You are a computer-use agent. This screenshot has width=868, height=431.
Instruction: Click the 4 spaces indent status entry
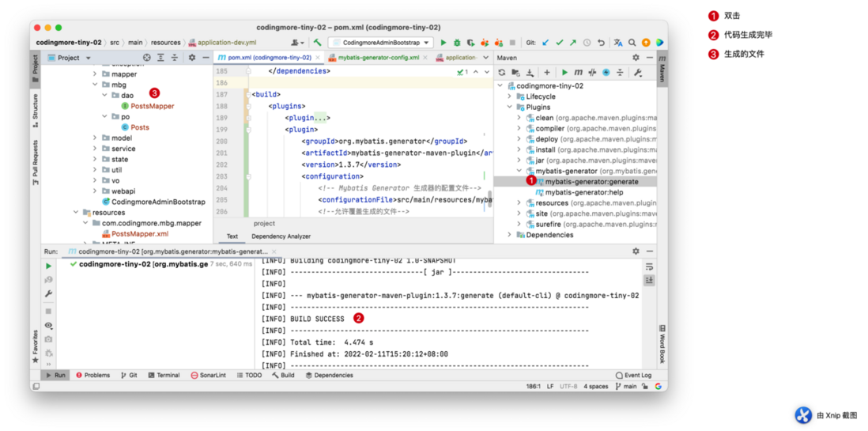pyautogui.click(x=595, y=386)
